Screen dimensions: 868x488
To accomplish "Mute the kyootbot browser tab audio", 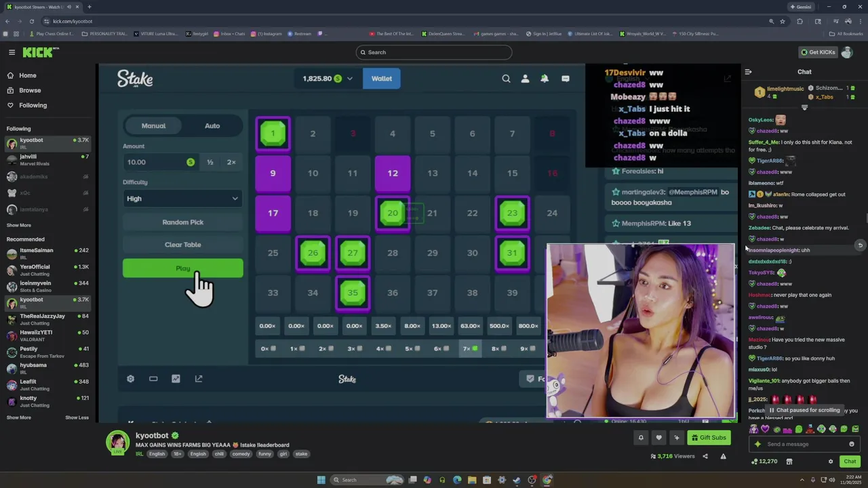I will [71, 7].
